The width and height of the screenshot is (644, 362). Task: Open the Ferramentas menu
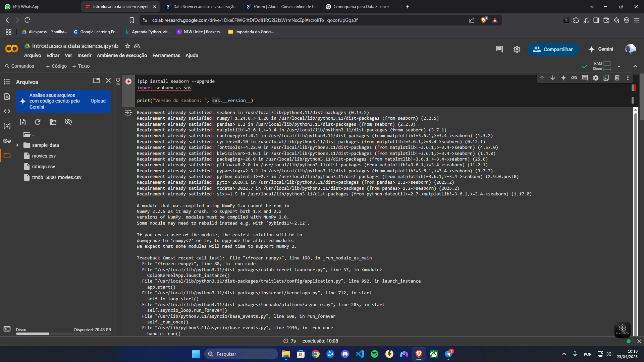(166, 55)
